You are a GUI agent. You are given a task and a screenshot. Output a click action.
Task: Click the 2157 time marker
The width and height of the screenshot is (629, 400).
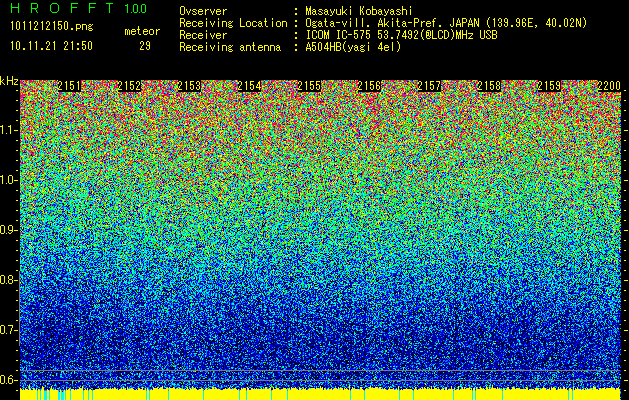coord(429,86)
